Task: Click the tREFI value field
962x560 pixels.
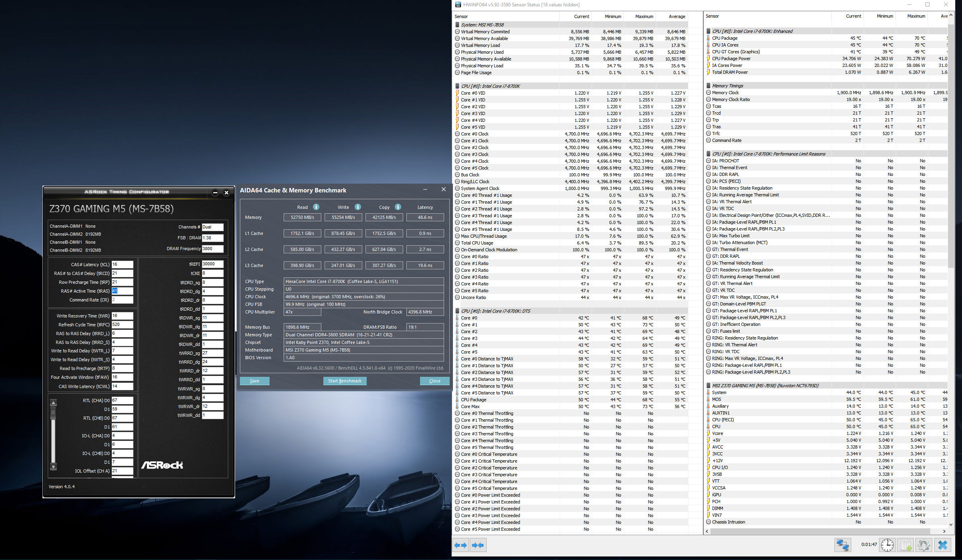Action: 212,264
